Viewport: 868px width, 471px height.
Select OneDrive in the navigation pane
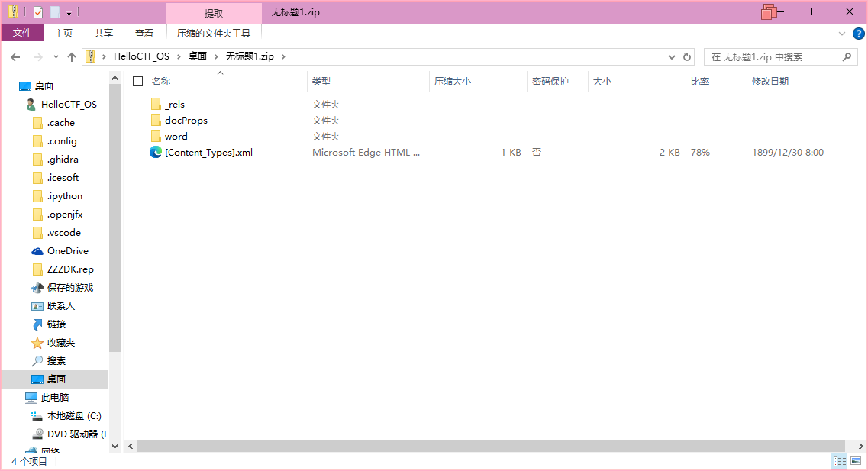tap(67, 251)
